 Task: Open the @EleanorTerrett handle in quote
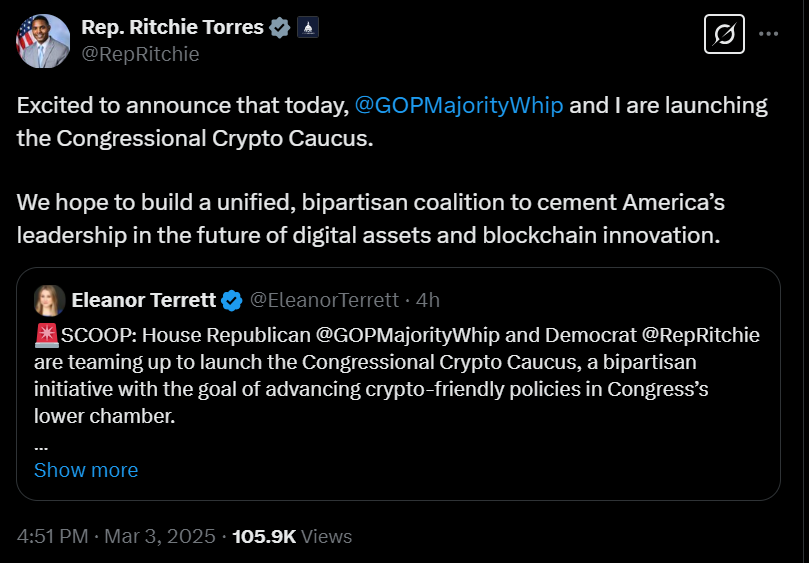324,300
